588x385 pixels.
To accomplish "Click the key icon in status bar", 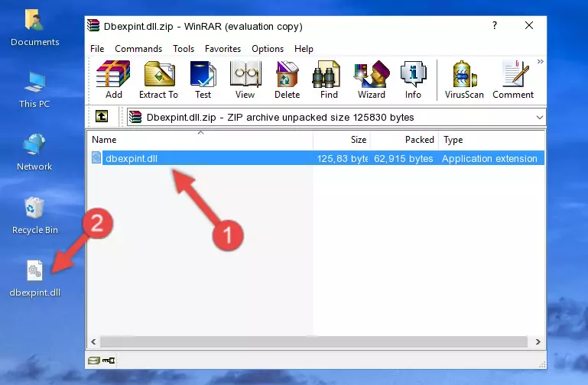I will (x=109, y=361).
